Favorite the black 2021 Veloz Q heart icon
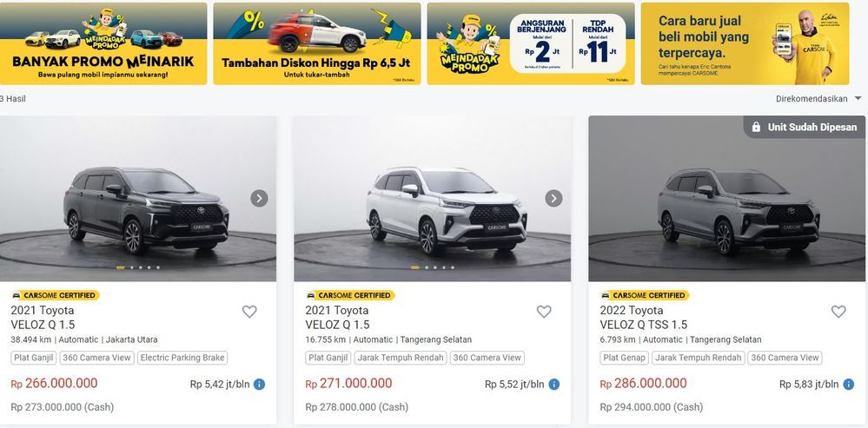Screen dimensions: 868x428 (x=249, y=312)
